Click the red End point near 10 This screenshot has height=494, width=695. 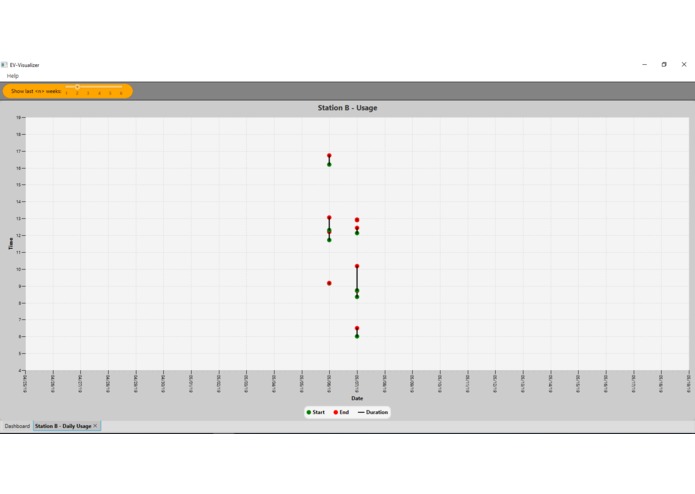tap(357, 266)
